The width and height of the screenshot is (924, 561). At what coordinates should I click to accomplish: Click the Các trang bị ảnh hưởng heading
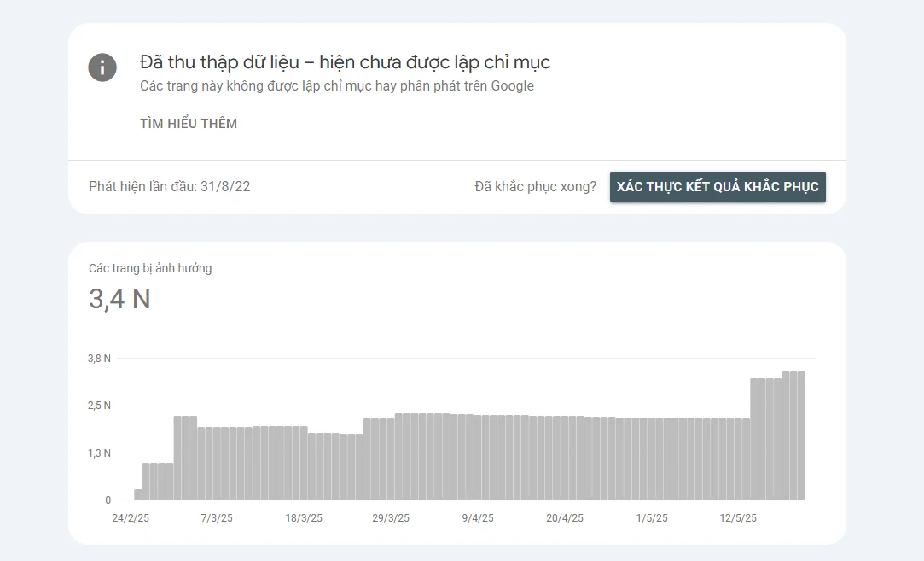[x=150, y=268]
